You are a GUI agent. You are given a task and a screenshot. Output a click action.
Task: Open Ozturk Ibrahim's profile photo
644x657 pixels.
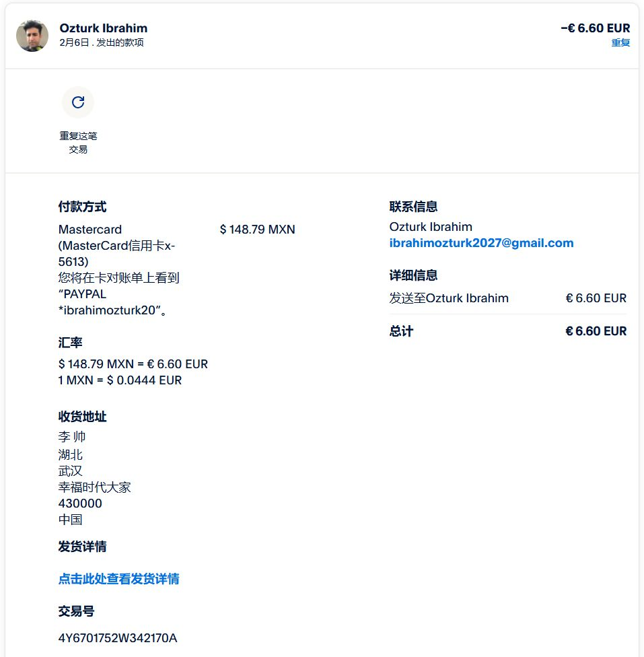(32, 36)
